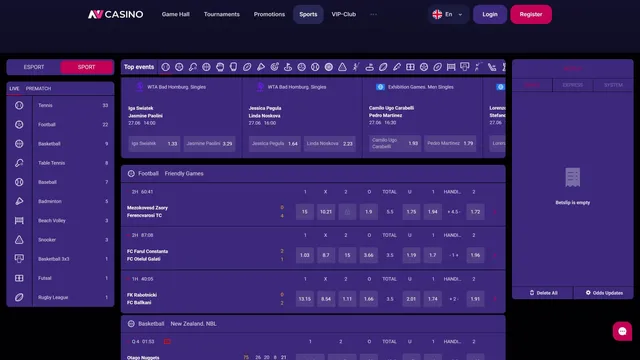Click the Register button
This screenshot has width=640, height=360.
531,14
